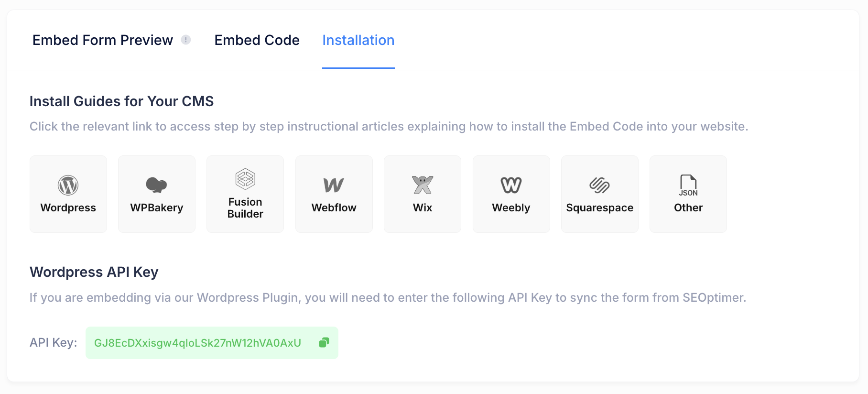Open the Squarespace install guide label
This screenshot has width=868, height=394.
(x=599, y=208)
